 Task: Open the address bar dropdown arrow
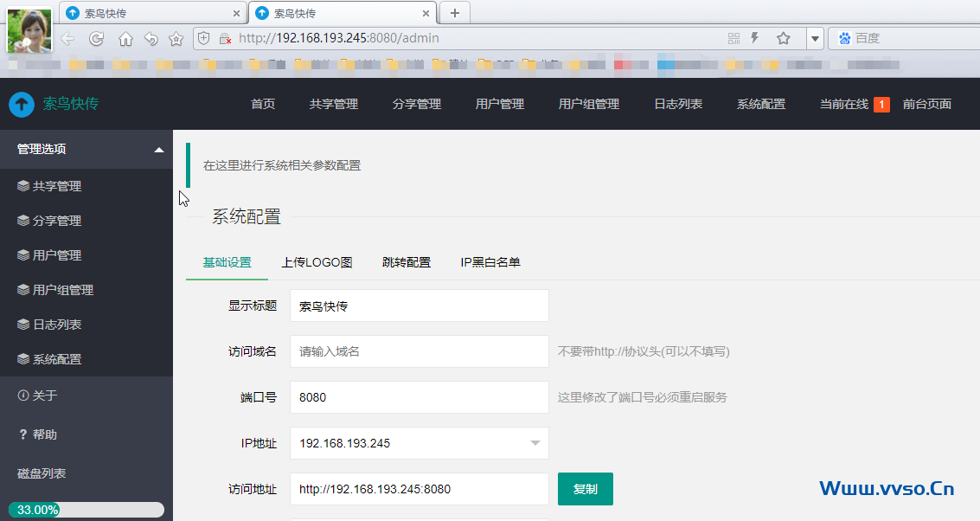[x=815, y=39]
